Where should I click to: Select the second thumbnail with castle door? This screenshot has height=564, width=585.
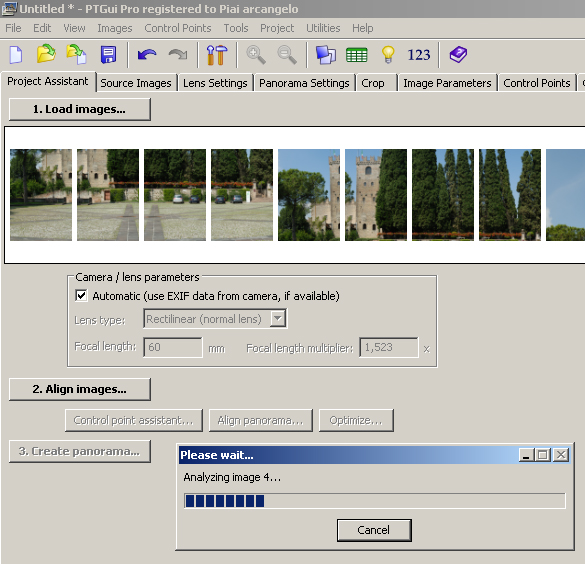[108, 195]
